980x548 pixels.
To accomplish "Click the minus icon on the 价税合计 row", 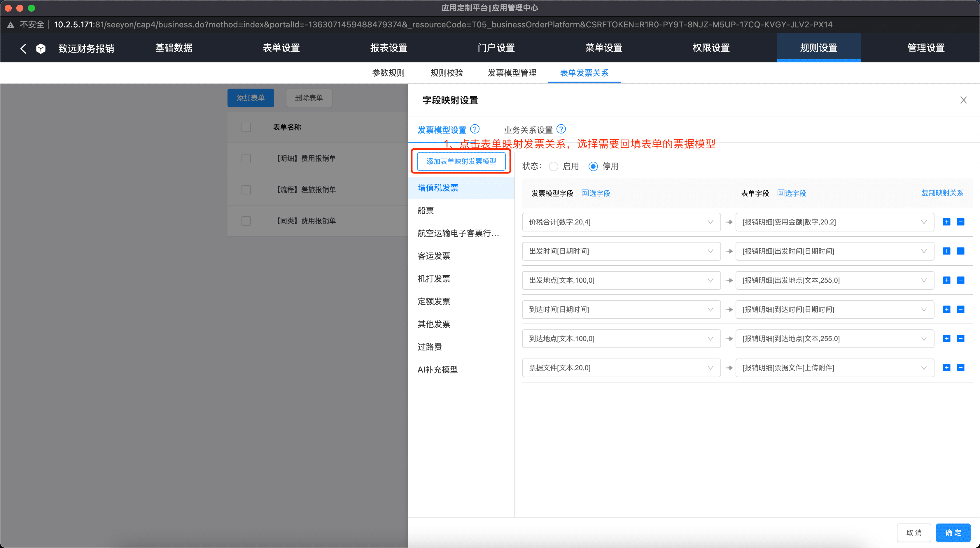I will tap(960, 222).
